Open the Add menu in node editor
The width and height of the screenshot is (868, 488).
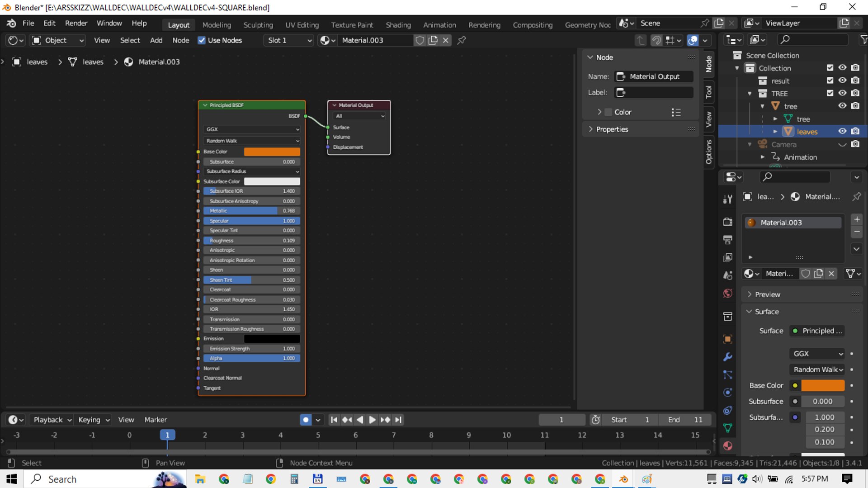coord(156,40)
